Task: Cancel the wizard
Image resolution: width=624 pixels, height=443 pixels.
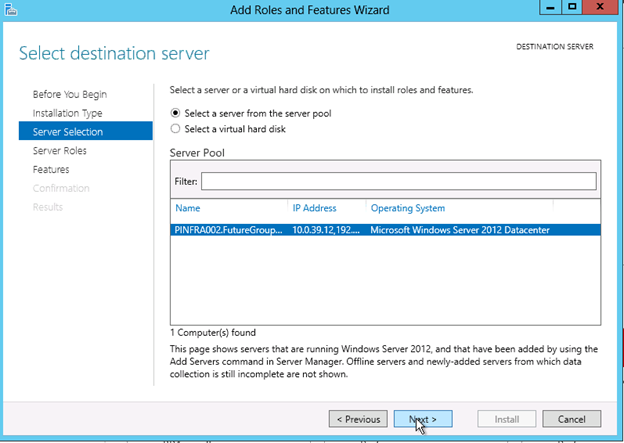Action: click(571, 419)
